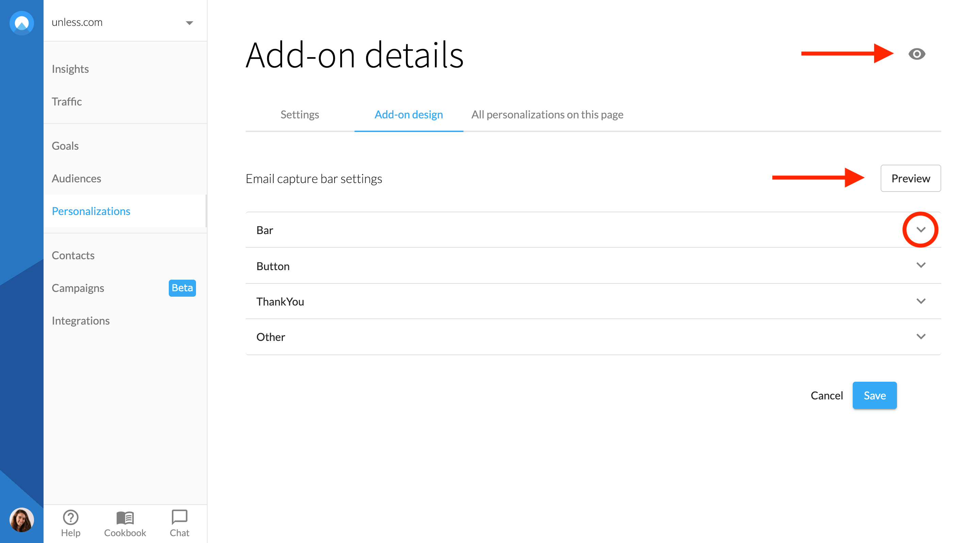This screenshot has width=980, height=543.
Task: Open the unless.com site dropdown
Action: point(190,23)
